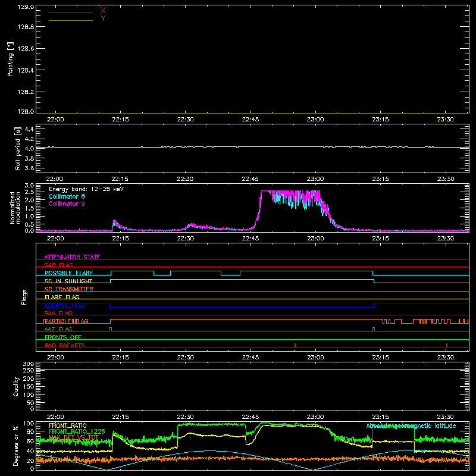Click 23:15 under the Flags panel

tap(380, 358)
